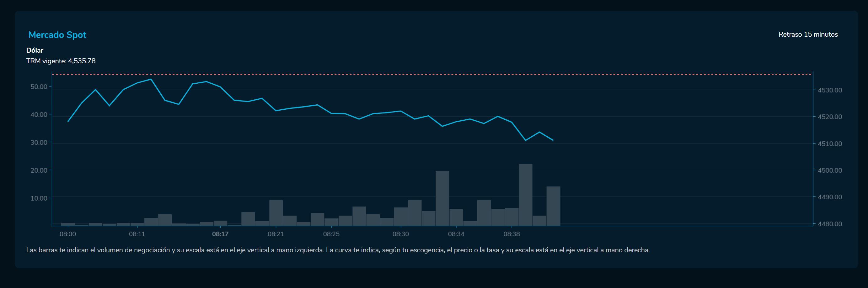
Task: Select the Dólar label
Action: tap(35, 50)
